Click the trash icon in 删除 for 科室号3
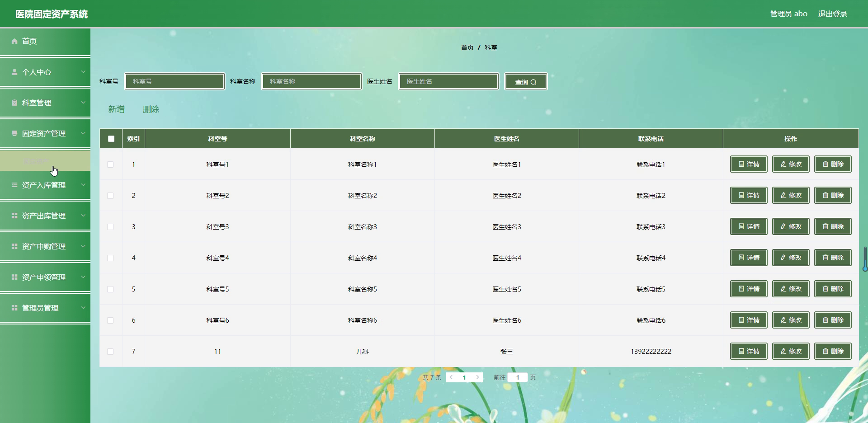Image resolution: width=868 pixels, height=423 pixels. click(x=826, y=226)
